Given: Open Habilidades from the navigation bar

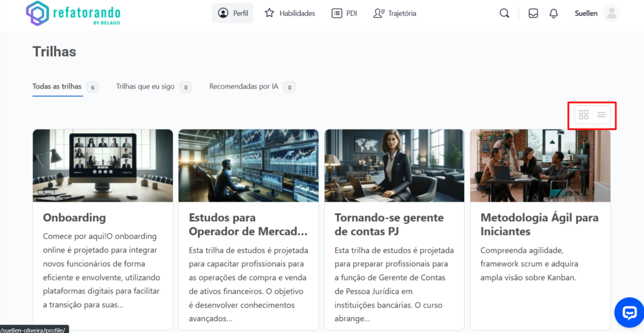Looking at the screenshot, I should point(290,13).
